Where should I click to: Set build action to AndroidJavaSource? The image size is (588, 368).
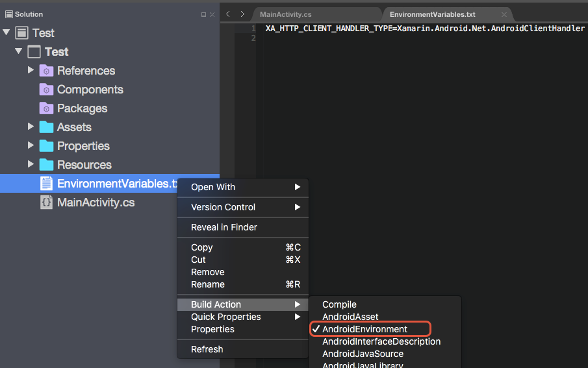(385, 354)
